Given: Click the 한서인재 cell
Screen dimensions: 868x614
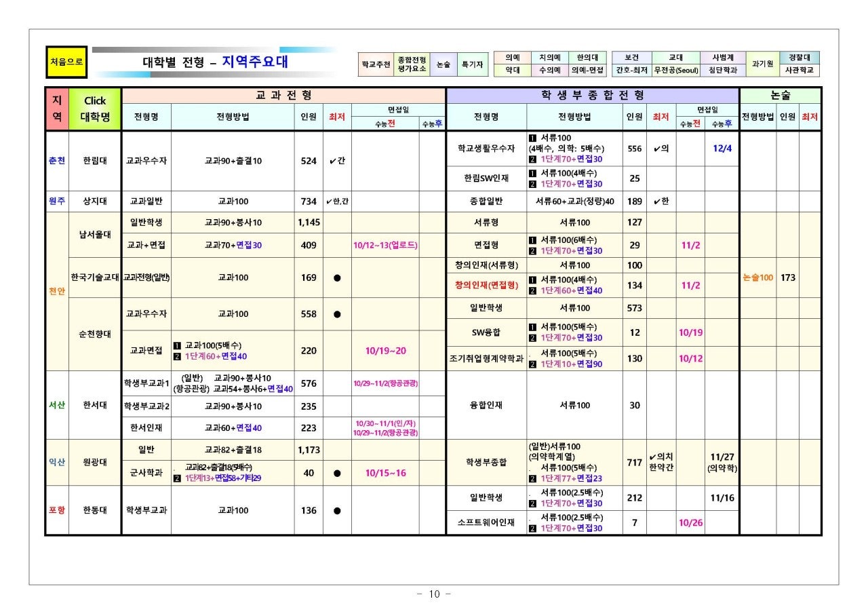Looking at the screenshot, I should (146, 428).
